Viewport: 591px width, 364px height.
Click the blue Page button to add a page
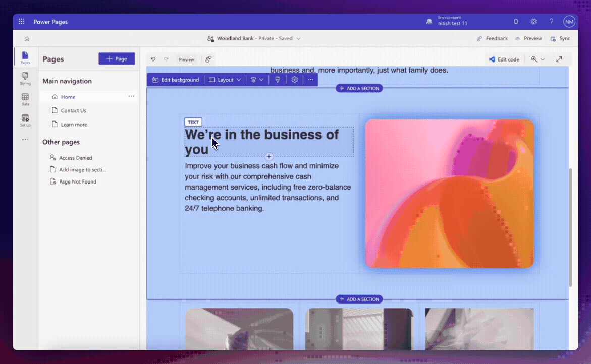[117, 58]
